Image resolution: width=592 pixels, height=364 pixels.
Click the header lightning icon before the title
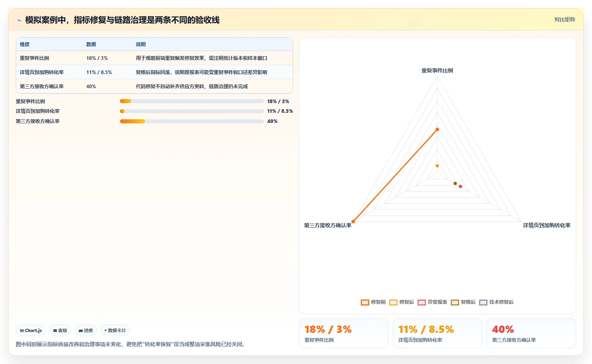19,20
